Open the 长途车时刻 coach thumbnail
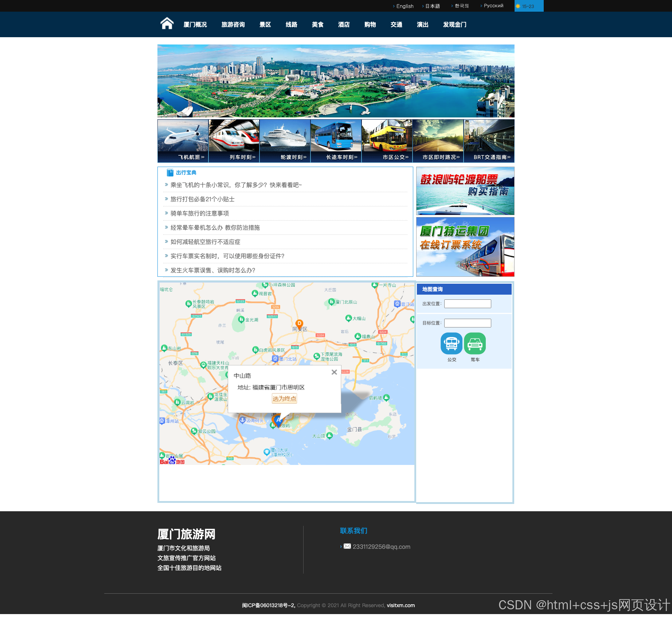 336,141
